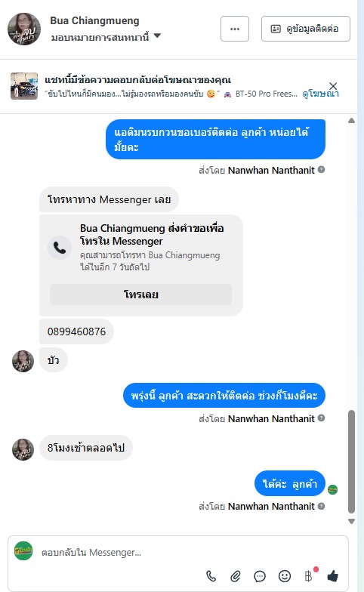Click the phone call icon in composer

[x=211, y=576]
